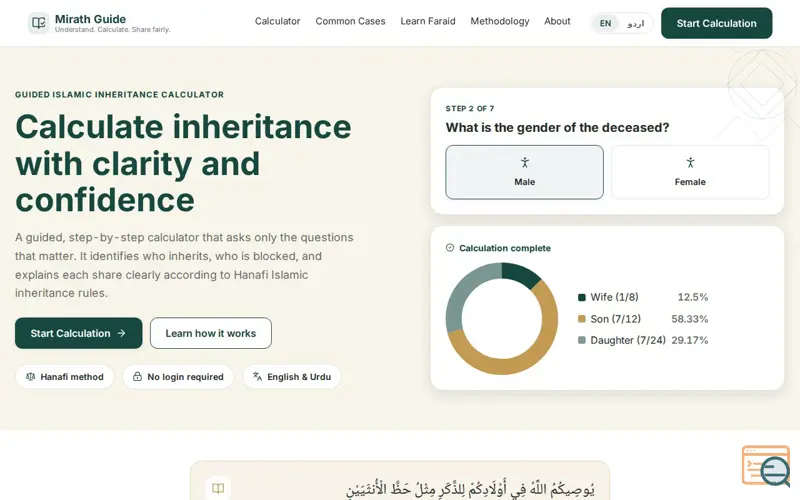Click the male figure icon in gender card
The width and height of the screenshot is (800, 500).
(524, 163)
